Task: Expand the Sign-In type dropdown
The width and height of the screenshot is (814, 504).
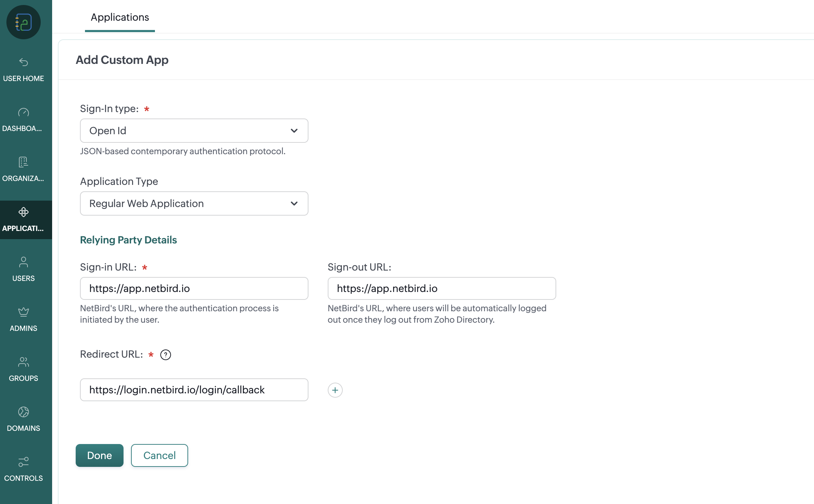Action: point(194,131)
